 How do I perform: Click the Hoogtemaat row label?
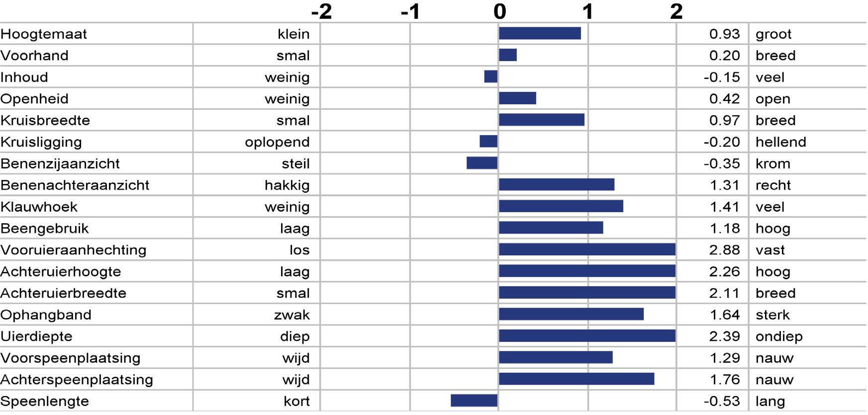pyautogui.click(x=44, y=34)
